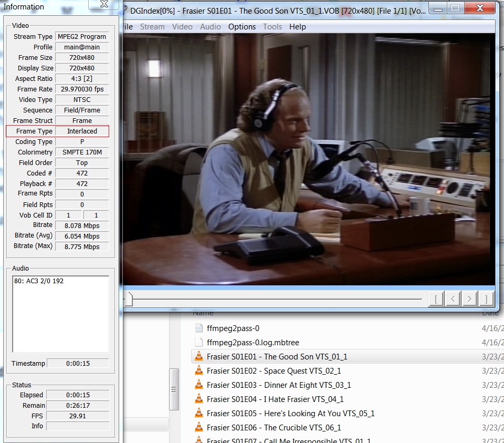This screenshot has height=443, width=504.
Task: Close the Information panel with X
Action: pyautogui.click(x=104, y=4)
